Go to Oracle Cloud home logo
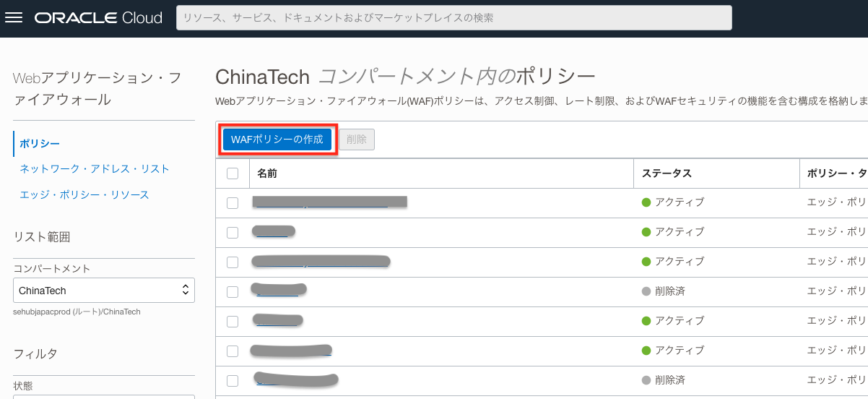Screen dimensions: 868x399 (98, 18)
